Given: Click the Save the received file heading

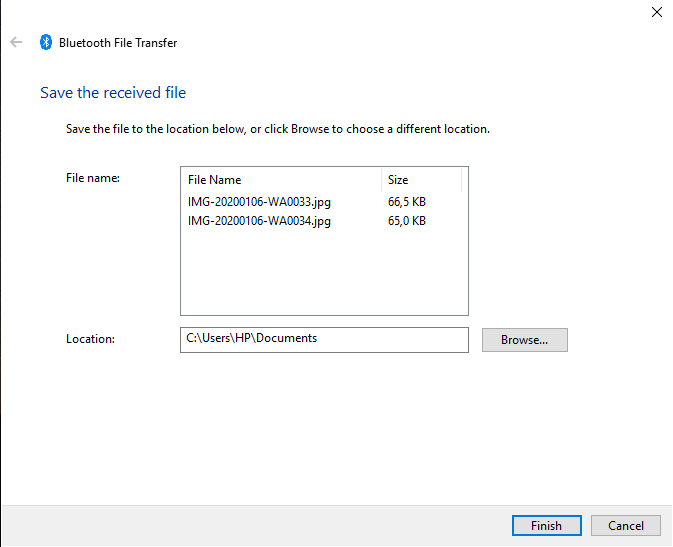Looking at the screenshot, I should pos(113,93).
